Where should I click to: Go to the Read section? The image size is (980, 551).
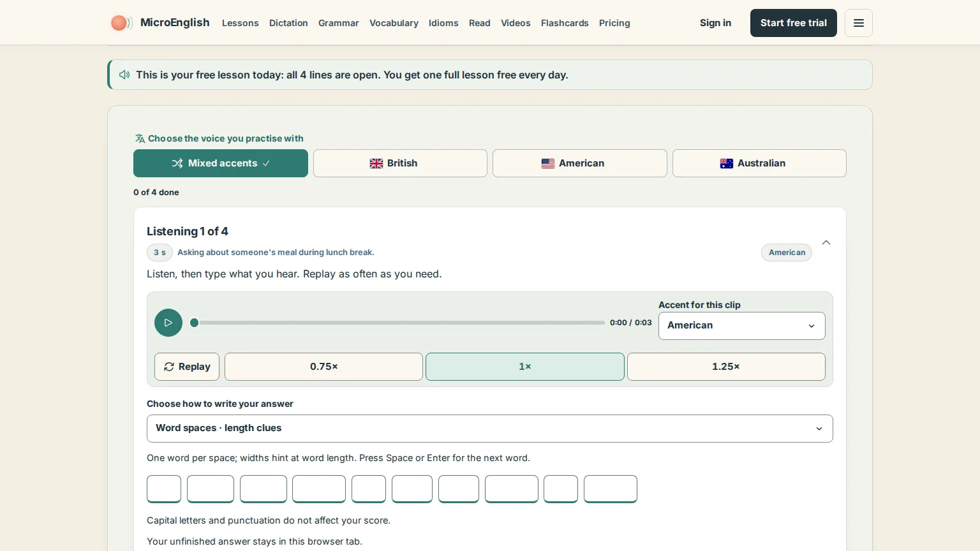pyautogui.click(x=480, y=23)
